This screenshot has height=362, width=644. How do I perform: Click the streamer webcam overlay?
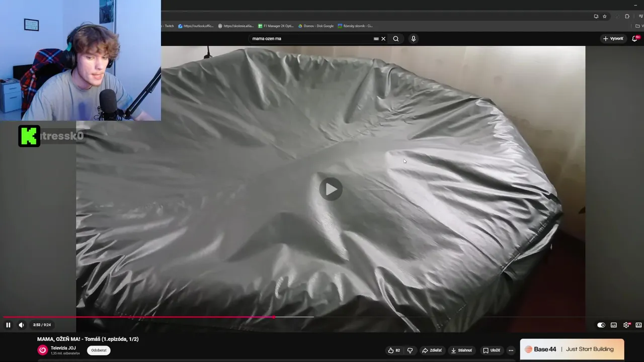80,60
